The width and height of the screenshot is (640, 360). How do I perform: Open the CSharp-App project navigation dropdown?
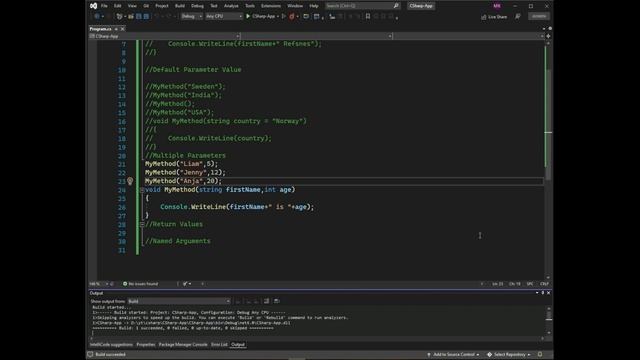coord(165,36)
